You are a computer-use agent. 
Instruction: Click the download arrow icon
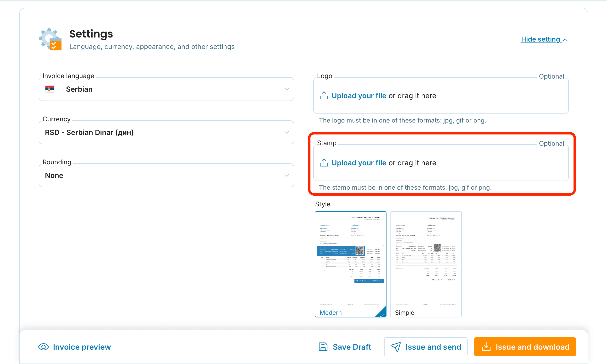(x=486, y=347)
